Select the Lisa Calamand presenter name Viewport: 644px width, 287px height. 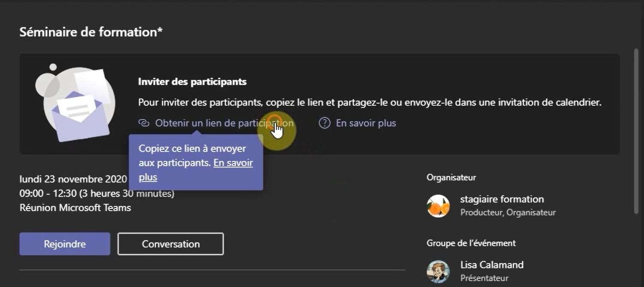pos(492,265)
